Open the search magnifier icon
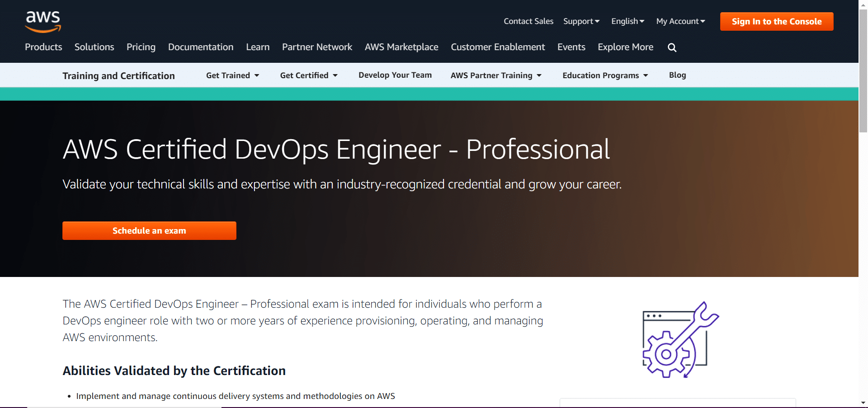Viewport: 868px width, 408px height. (672, 47)
